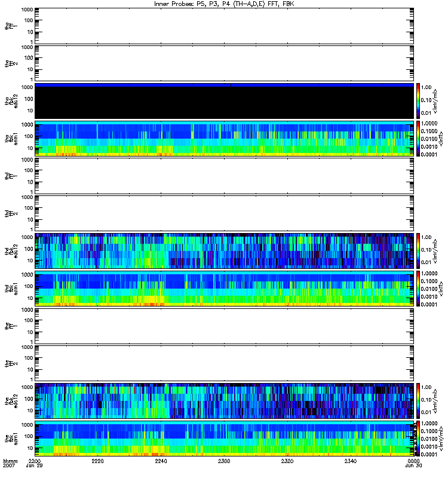
Task: Click the '1000' y-axis tick of the fbk edc12
Action: 27,387
